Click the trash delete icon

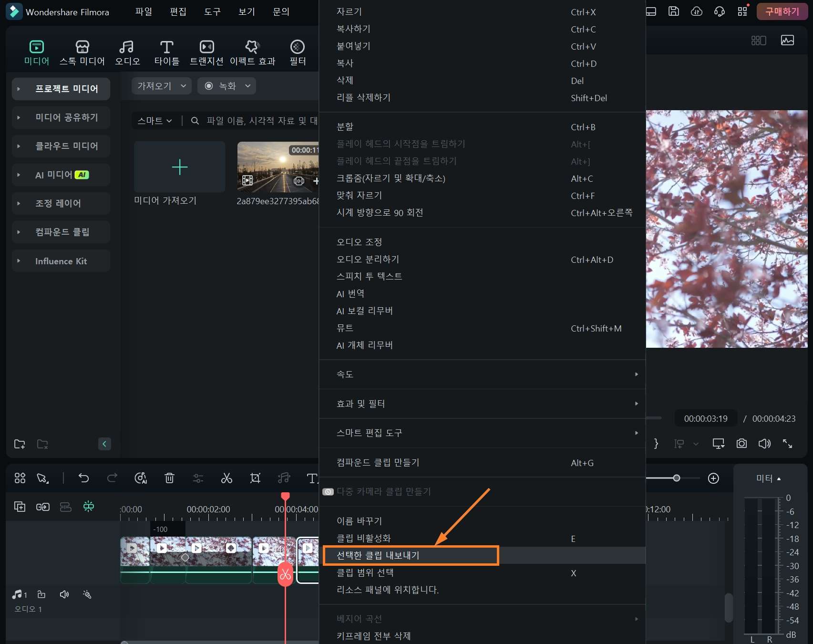pyautogui.click(x=169, y=478)
